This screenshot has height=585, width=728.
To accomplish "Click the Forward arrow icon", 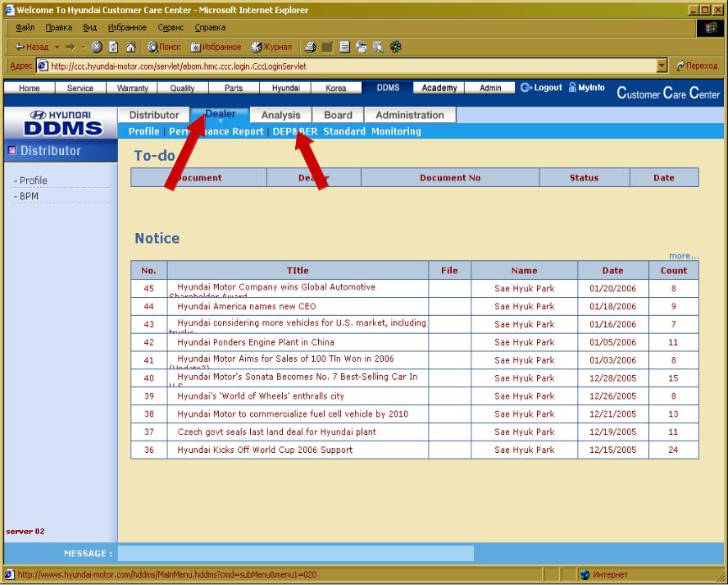I will click(x=71, y=47).
